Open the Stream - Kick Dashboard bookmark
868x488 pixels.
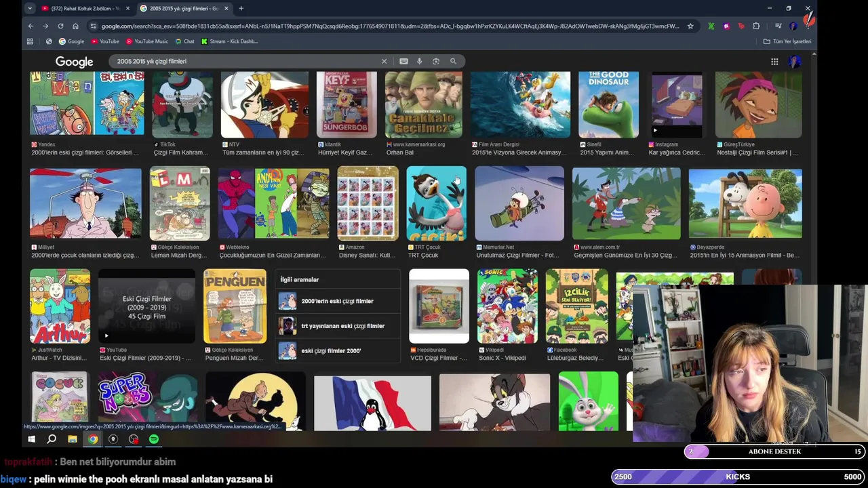click(229, 41)
